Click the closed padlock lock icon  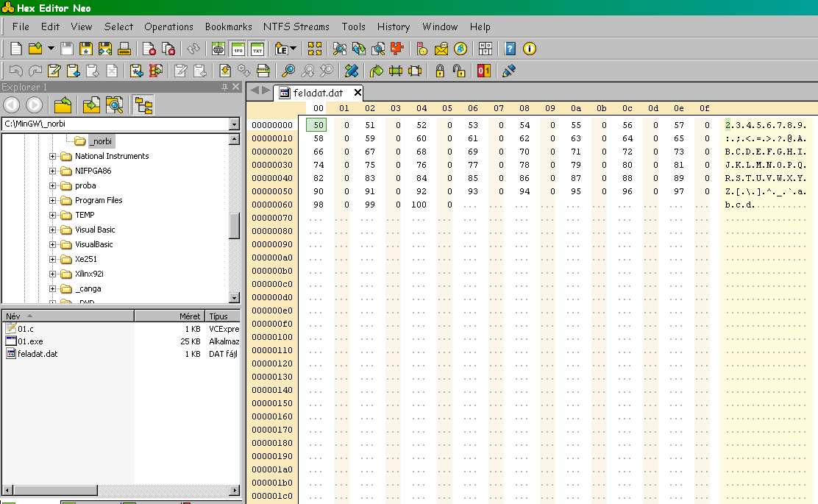tap(440, 71)
